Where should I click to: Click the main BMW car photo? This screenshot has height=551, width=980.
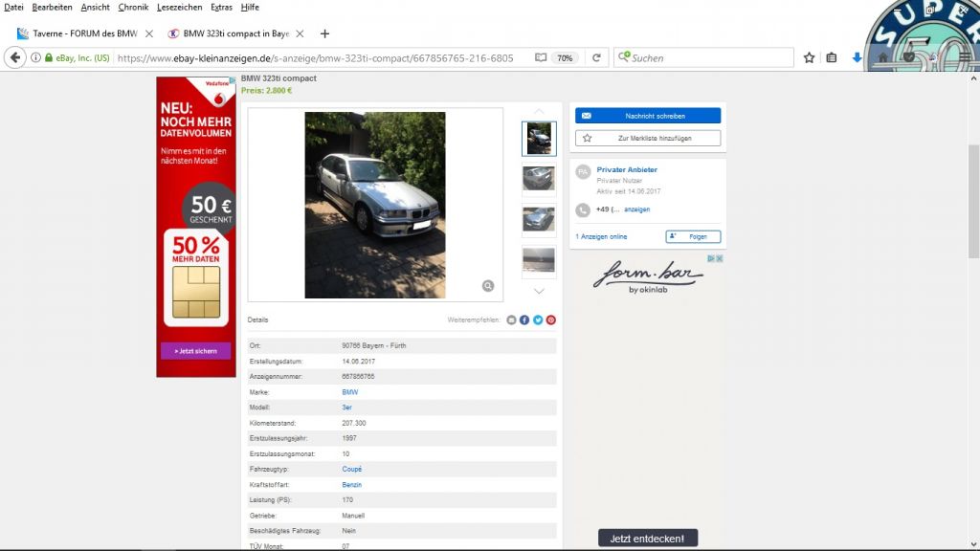coord(375,205)
